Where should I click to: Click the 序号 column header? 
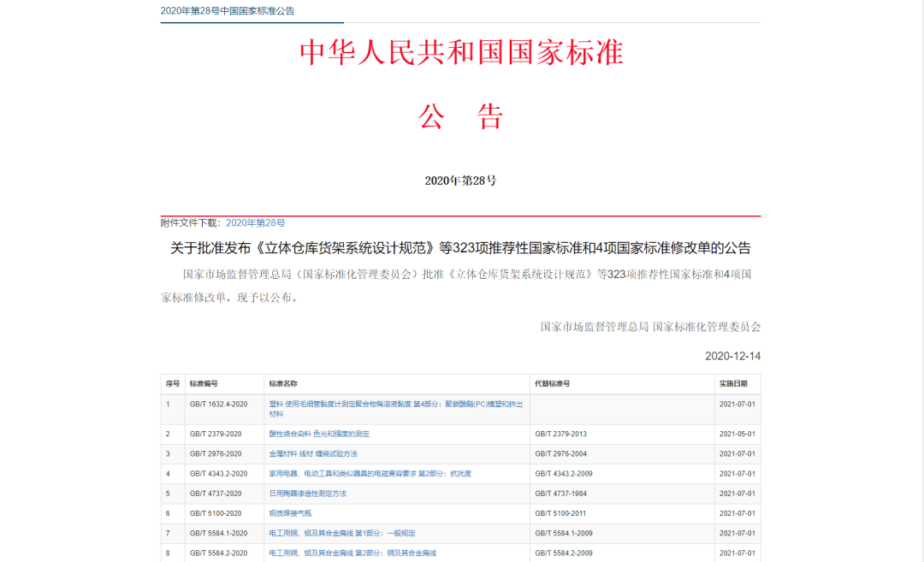pos(173,384)
